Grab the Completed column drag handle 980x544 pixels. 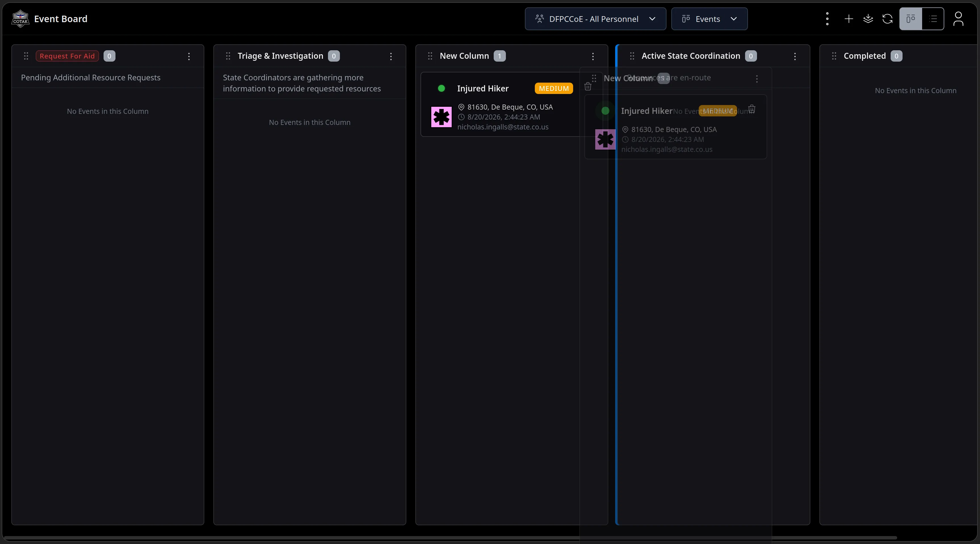point(834,56)
